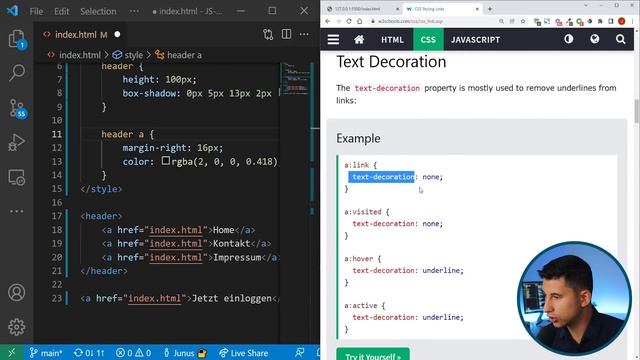Click the search magnifier on w3schools
Screen dimensions: 640x360
click(x=620, y=39)
